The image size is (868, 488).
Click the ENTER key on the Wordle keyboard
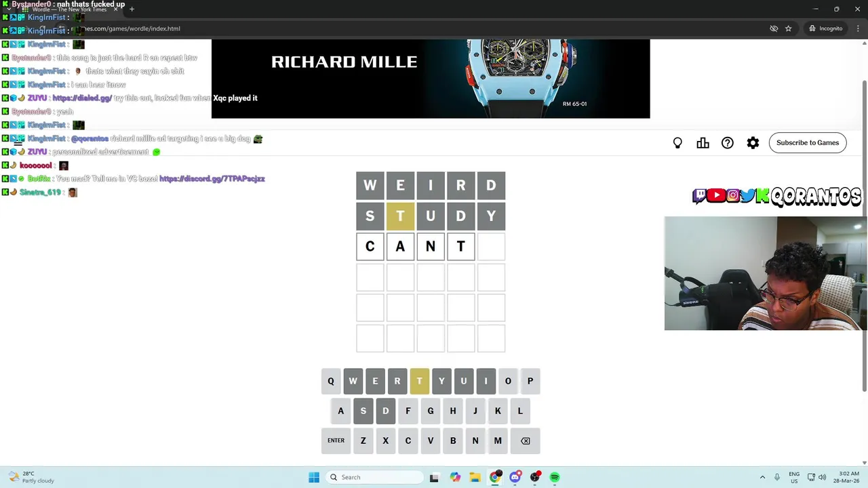click(x=336, y=441)
